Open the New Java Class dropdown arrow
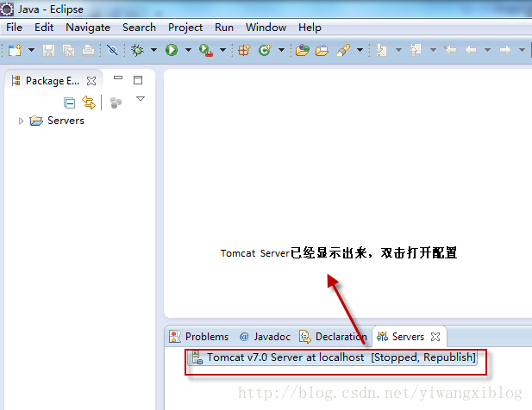The height and width of the screenshot is (410, 532). point(281,50)
